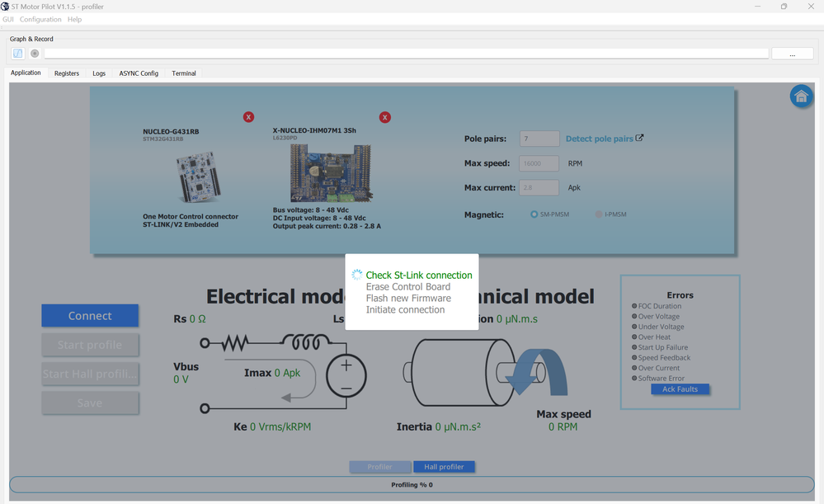The height and width of the screenshot is (504, 824).
Task: Select the SM-PMSM magnetic option
Action: click(x=534, y=214)
